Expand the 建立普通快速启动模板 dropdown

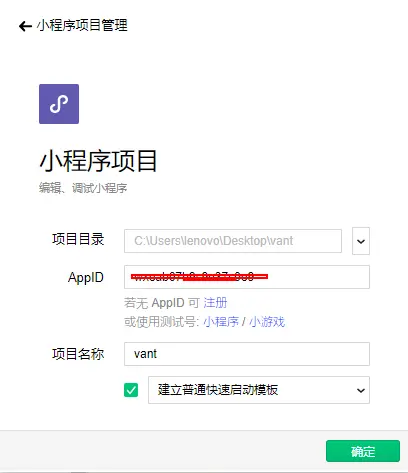tap(259, 390)
